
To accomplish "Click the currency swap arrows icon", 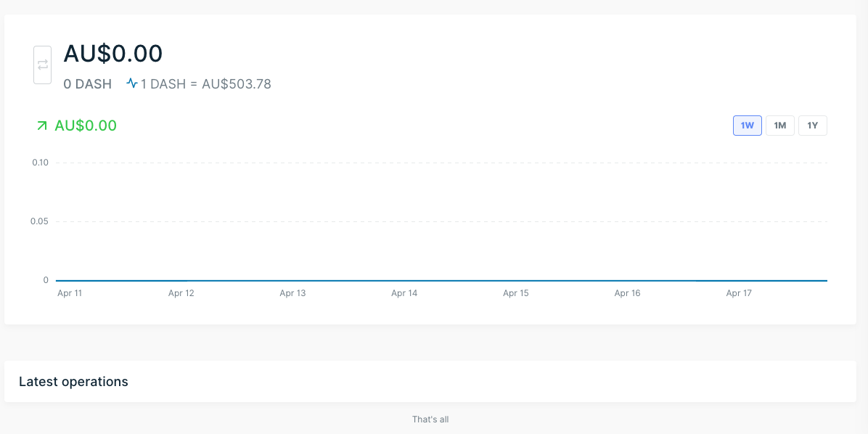I will (43, 65).
